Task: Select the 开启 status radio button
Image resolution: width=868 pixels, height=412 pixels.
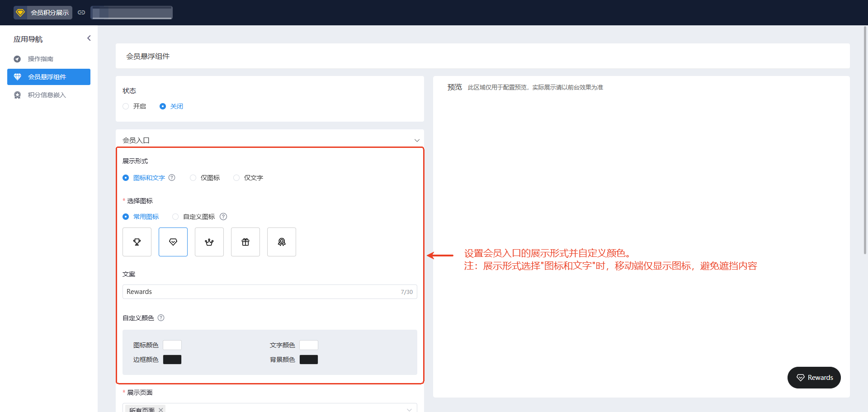Action: coord(126,106)
